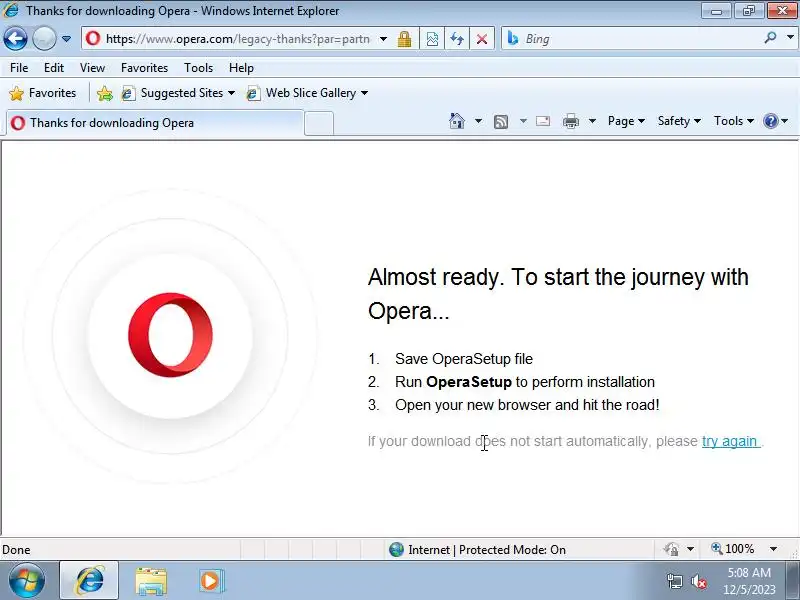Click 'Run OperaSetup to perform installation' text

pyautogui.click(x=524, y=382)
